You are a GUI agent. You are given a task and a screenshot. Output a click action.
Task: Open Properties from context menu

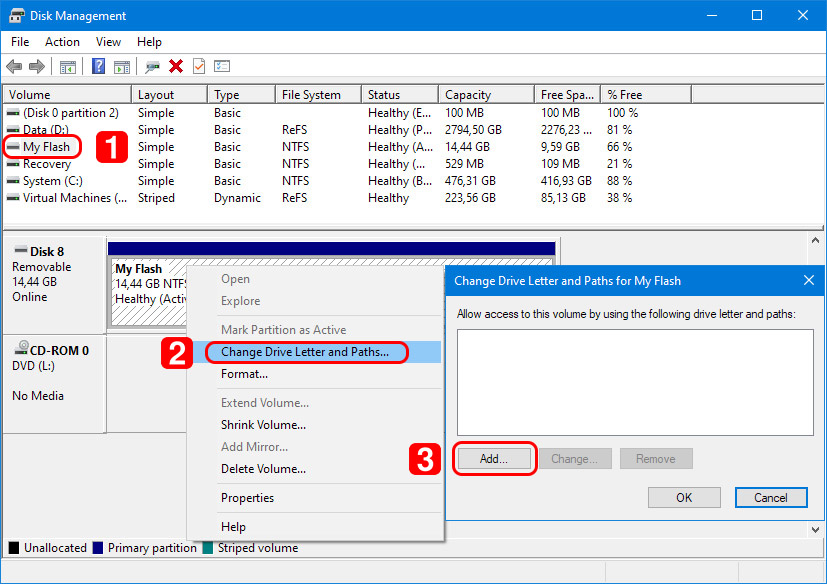(x=315, y=497)
